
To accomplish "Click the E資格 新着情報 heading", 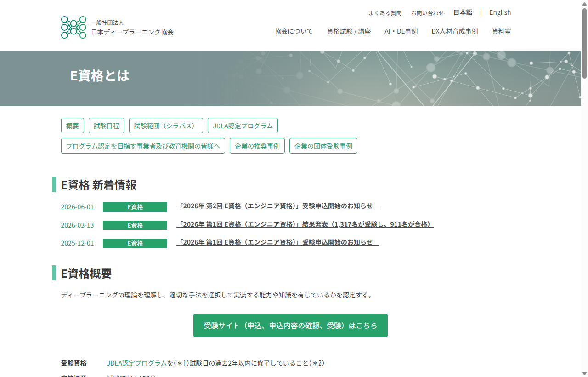I will (x=98, y=185).
